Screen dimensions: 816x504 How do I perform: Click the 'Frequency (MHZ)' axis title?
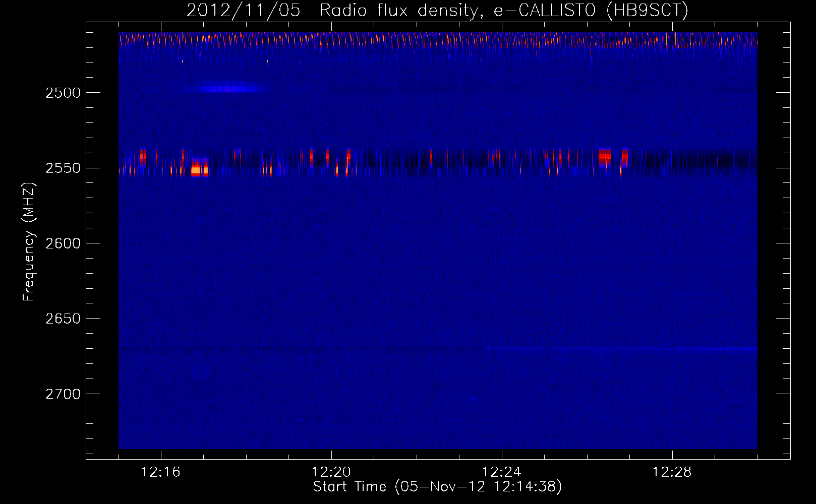pos(29,242)
